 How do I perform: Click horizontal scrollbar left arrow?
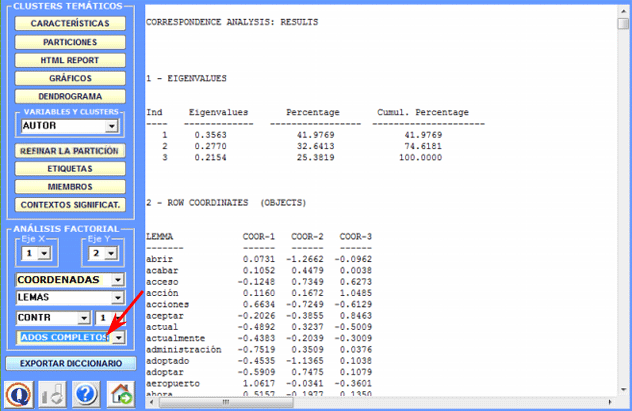click(152, 402)
